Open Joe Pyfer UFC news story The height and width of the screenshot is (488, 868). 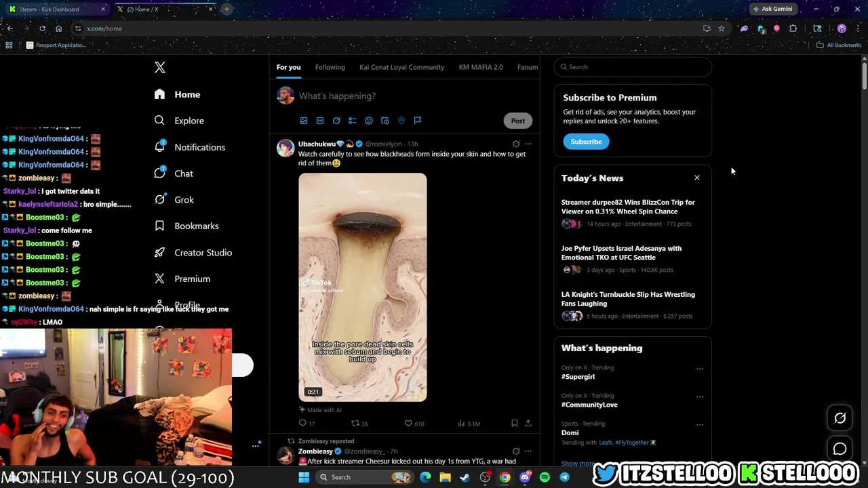point(633,259)
